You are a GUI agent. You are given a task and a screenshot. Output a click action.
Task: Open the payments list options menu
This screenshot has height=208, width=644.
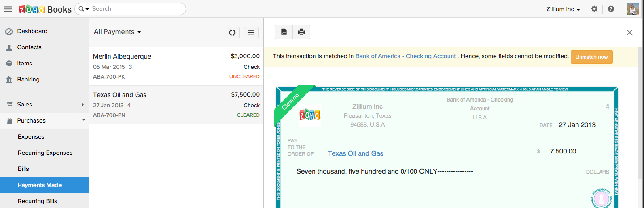tap(251, 32)
